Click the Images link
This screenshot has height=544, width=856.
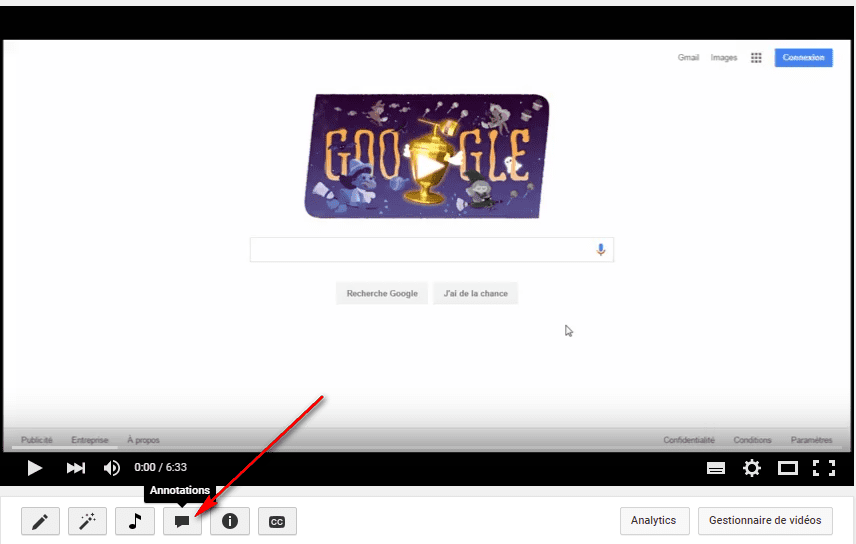tap(724, 57)
